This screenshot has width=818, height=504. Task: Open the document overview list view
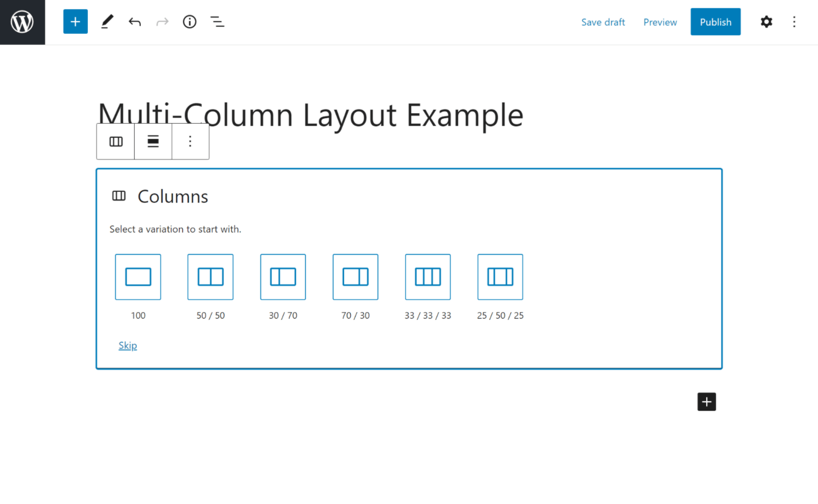217,21
